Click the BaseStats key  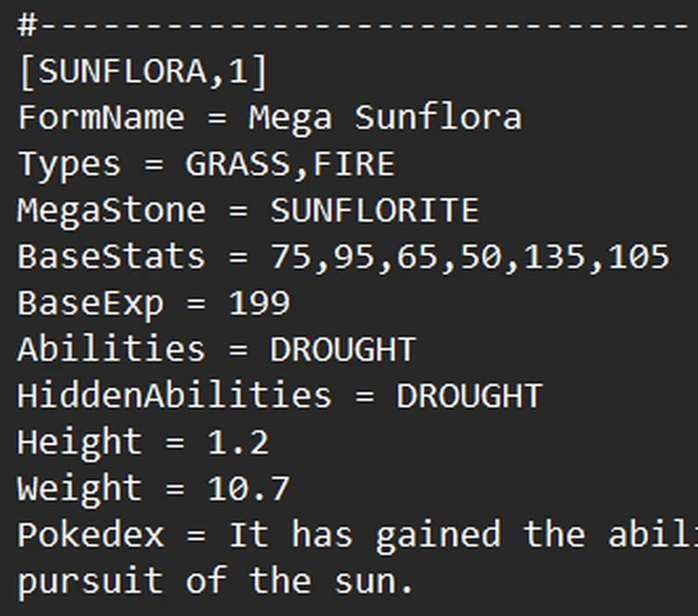[x=111, y=257]
